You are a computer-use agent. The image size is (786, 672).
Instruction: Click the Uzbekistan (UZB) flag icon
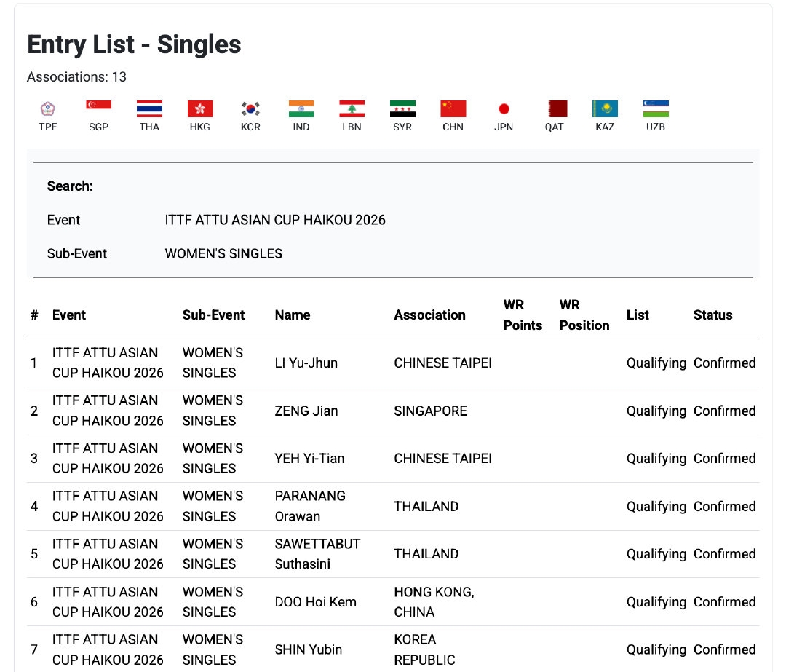[x=656, y=109]
